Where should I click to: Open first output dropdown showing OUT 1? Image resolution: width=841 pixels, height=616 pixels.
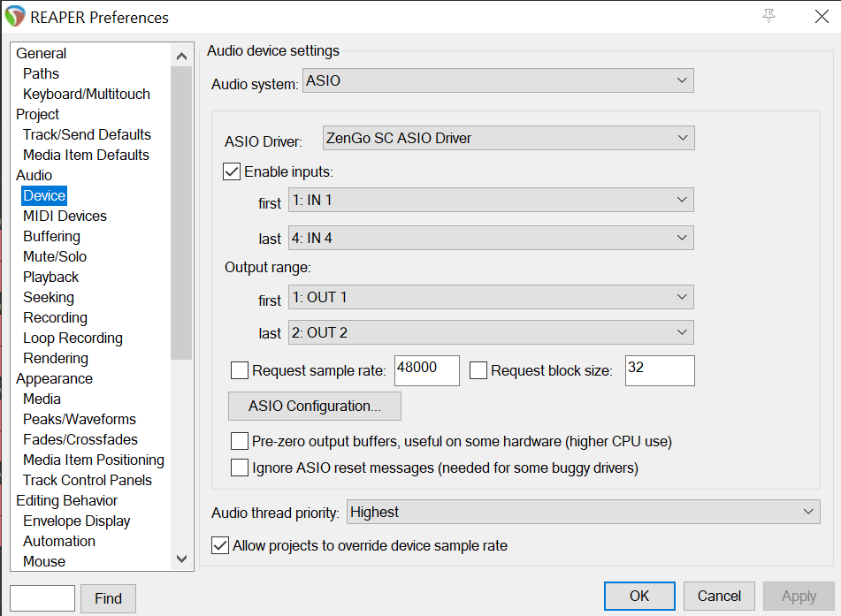491,297
